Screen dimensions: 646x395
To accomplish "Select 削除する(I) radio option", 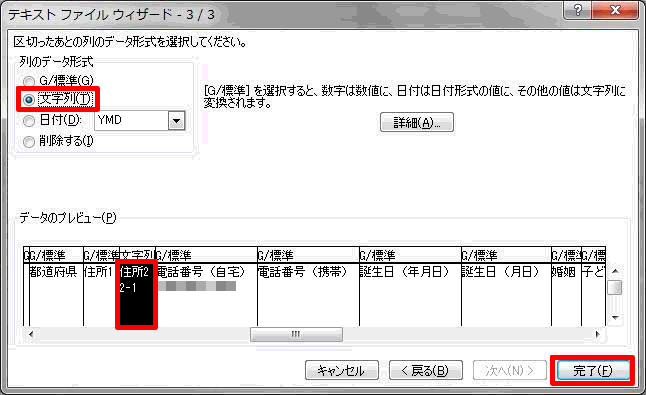I will pyautogui.click(x=29, y=142).
